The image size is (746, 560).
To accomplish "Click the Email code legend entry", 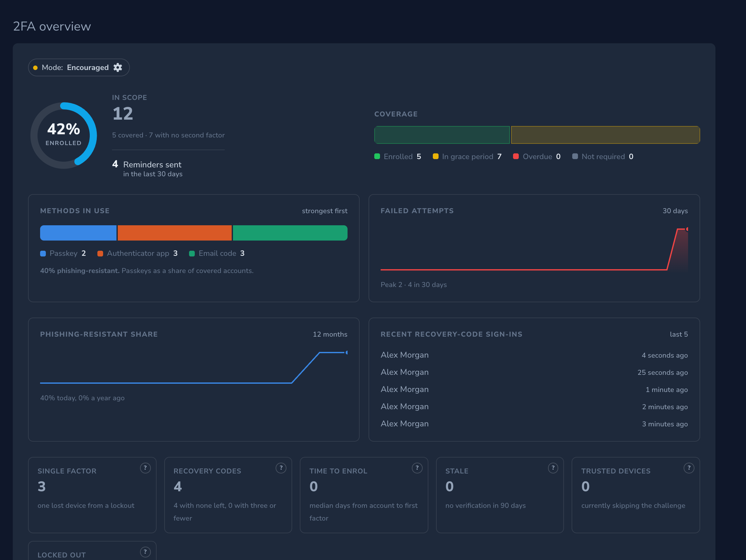I will click(217, 253).
